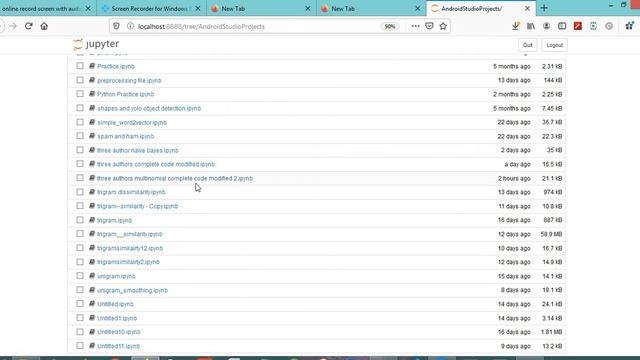This screenshot has height=360, width=640.
Task: Check the unigram_smoothing.ipynb checkbox
Action: 80,290
